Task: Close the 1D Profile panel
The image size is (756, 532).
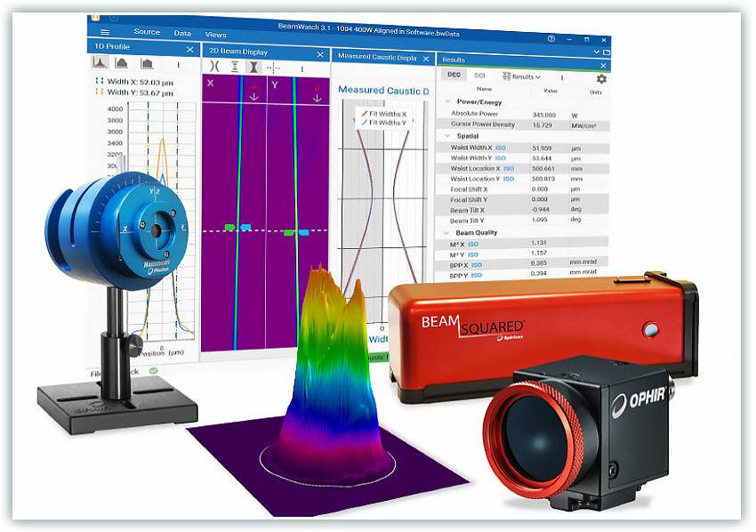Action: coord(189,49)
